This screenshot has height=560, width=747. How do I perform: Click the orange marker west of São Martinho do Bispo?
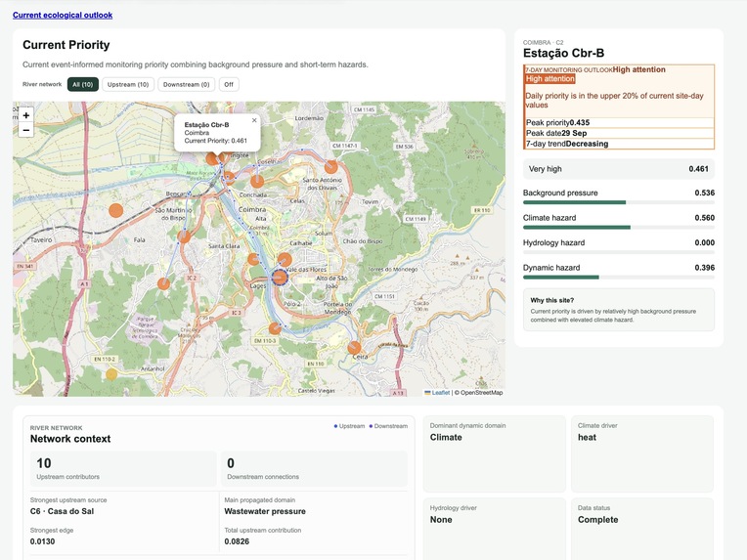tap(115, 210)
